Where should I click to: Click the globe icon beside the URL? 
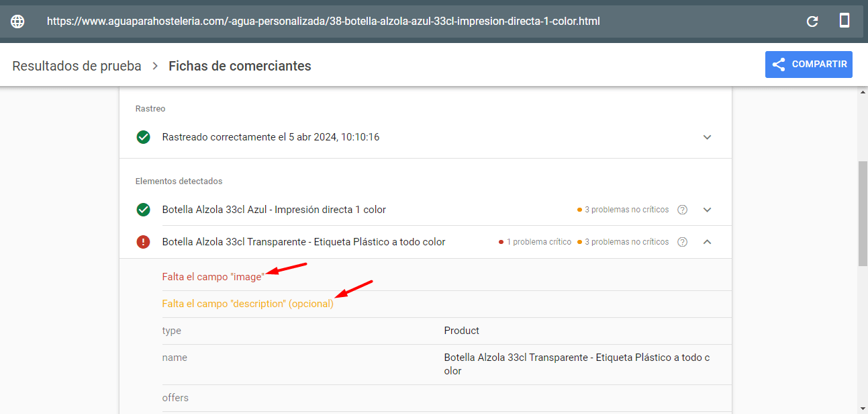pos(17,21)
